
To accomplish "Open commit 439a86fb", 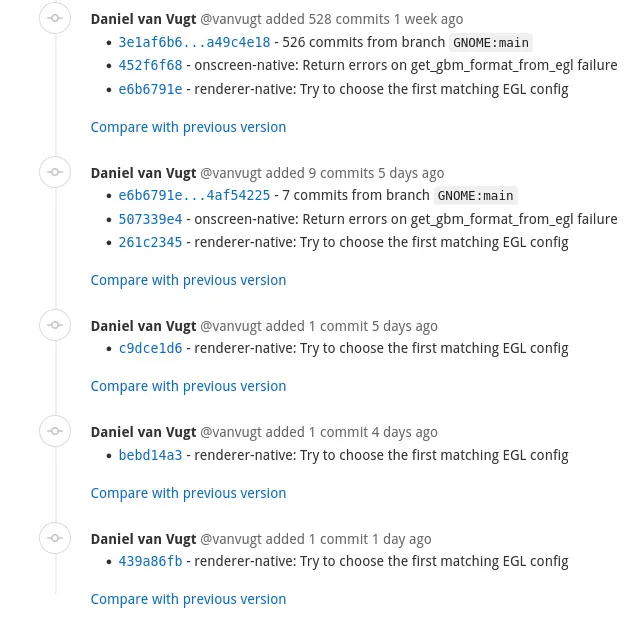I will tap(150, 561).
